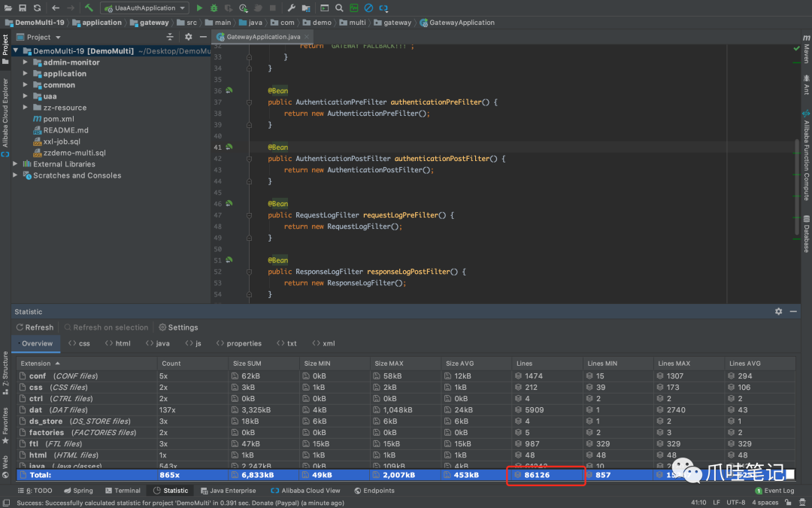
Task: Open the Database side panel
Action: click(806, 234)
